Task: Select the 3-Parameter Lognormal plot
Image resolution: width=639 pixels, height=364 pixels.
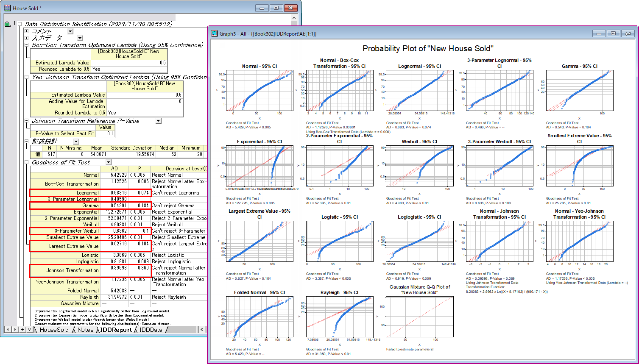Action: (500, 91)
